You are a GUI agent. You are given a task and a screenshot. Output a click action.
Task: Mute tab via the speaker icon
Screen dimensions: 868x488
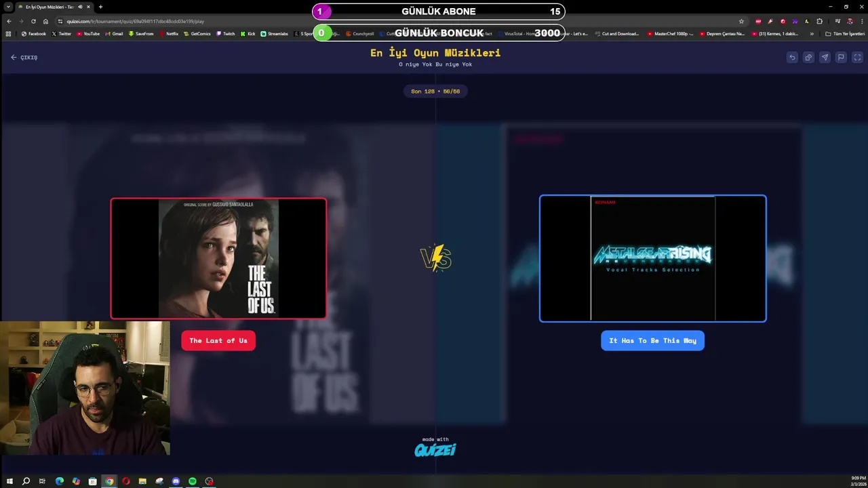(80, 7)
